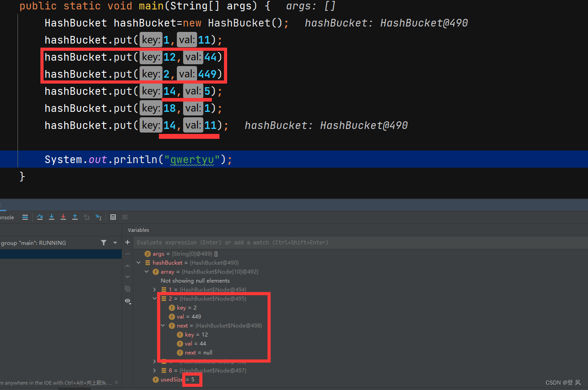Click the 'new HashBucket()' declaration line

(167, 23)
